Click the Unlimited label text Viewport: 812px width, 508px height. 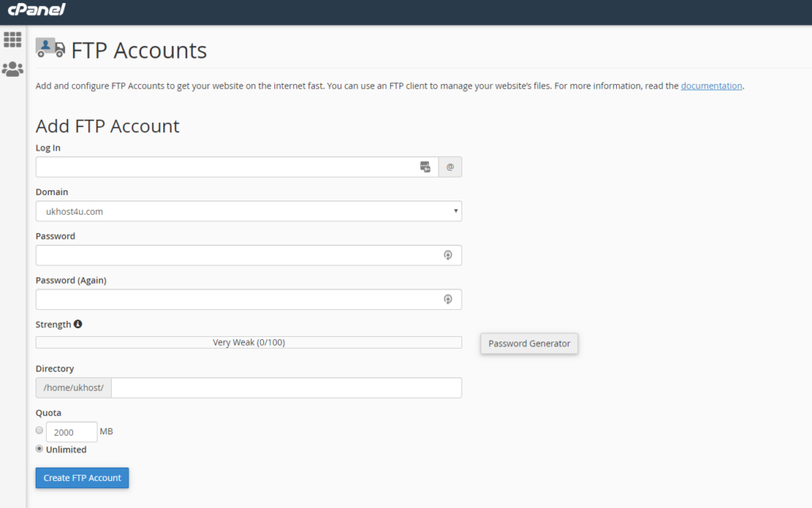[67, 449]
